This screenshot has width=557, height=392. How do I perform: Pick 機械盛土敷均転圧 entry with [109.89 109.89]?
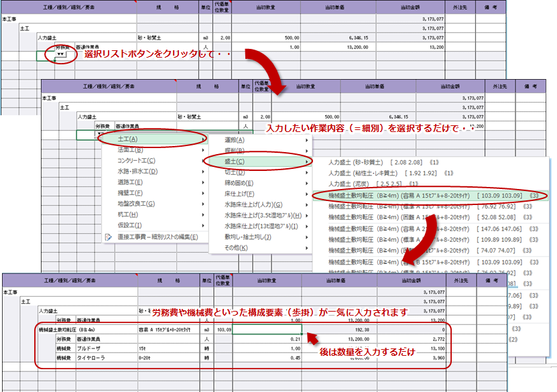[434, 240]
